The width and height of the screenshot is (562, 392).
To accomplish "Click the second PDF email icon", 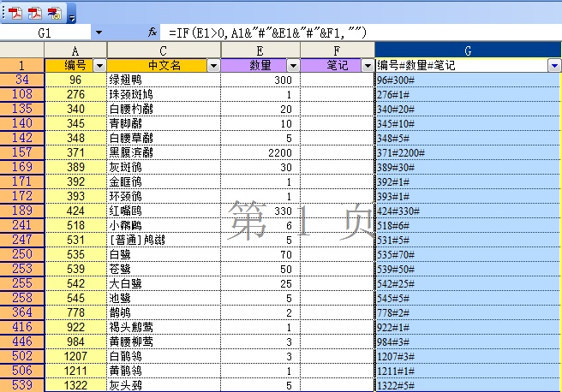I will tap(34, 12).
